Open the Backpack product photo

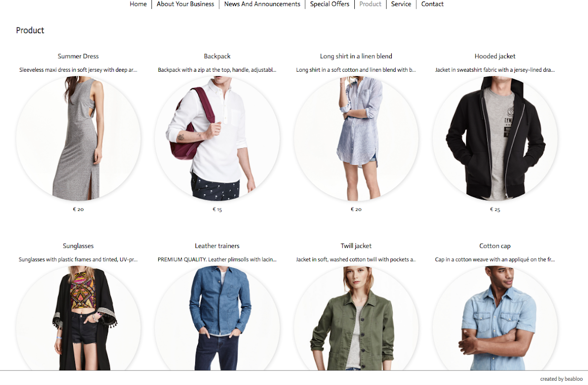tap(217, 139)
